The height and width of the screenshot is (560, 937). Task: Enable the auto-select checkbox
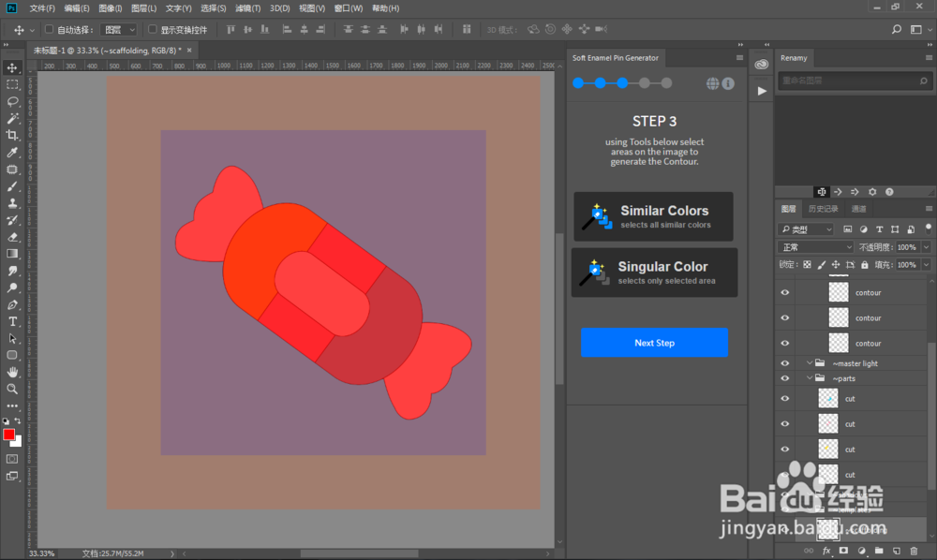(x=49, y=29)
